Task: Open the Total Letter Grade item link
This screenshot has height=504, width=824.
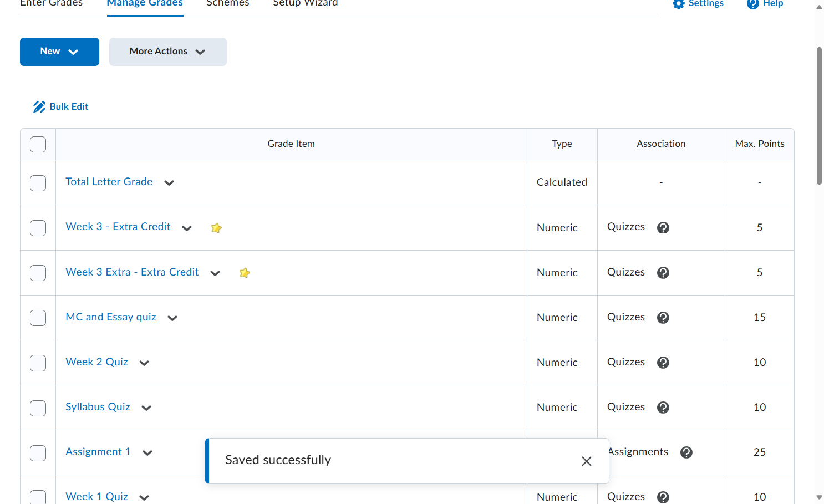Action: click(109, 182)
